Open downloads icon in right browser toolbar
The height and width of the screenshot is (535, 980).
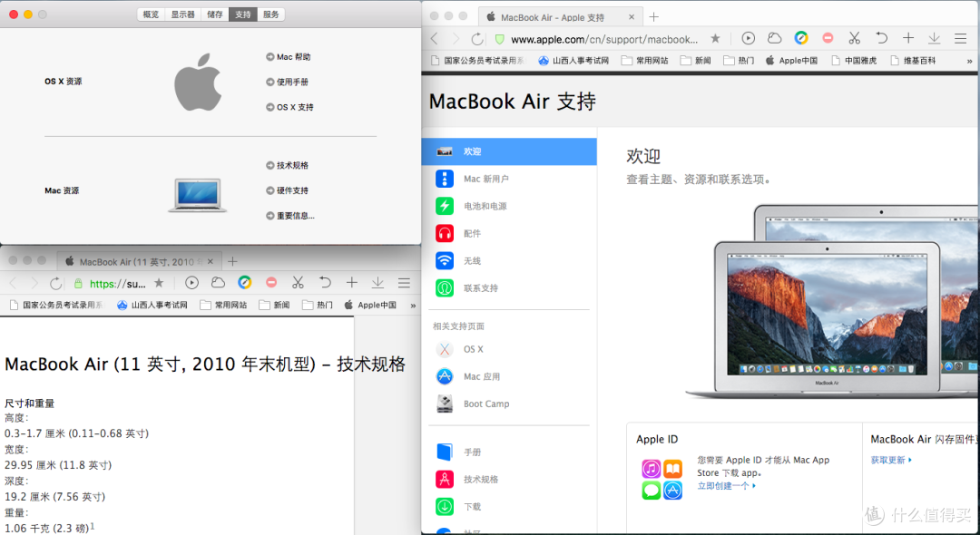(x=935, y=38)
